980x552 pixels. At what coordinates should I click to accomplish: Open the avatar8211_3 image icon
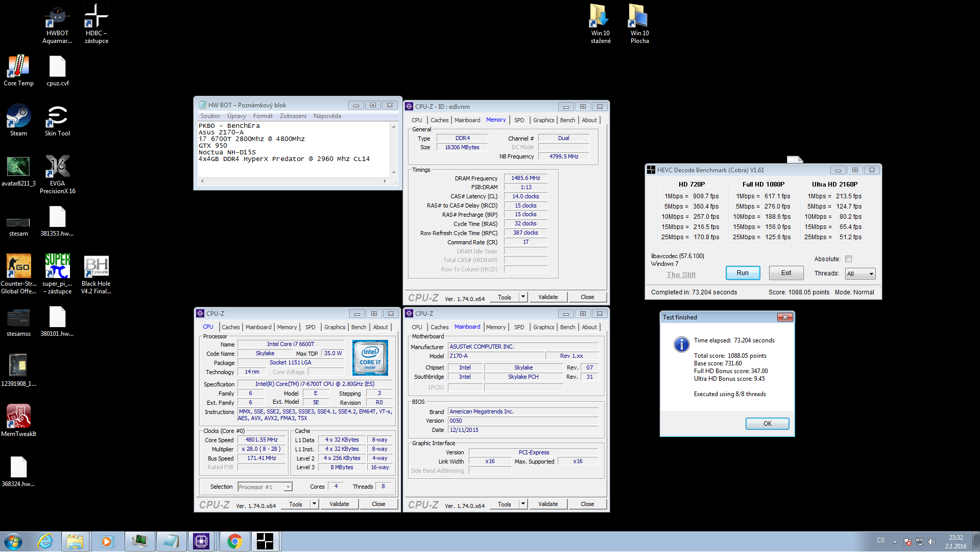[x=18, y=171]
